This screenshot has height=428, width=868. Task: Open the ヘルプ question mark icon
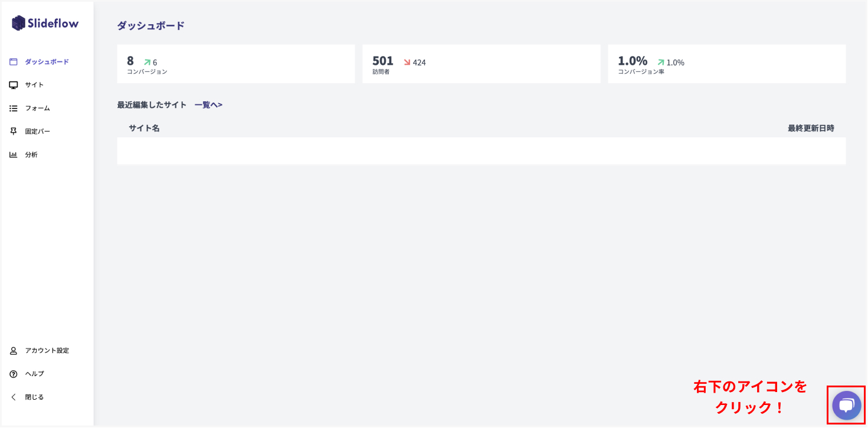tap(14, 374)
